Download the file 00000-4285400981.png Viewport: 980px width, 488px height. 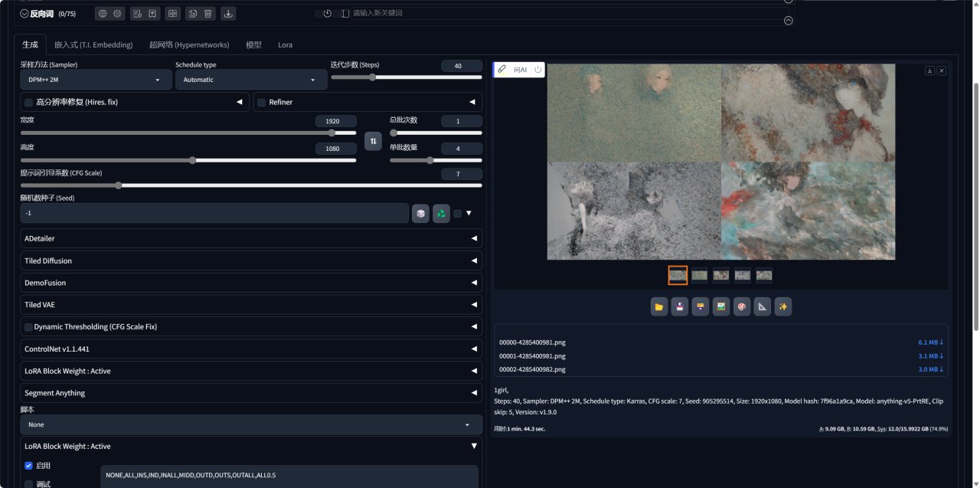coord(930,342)
